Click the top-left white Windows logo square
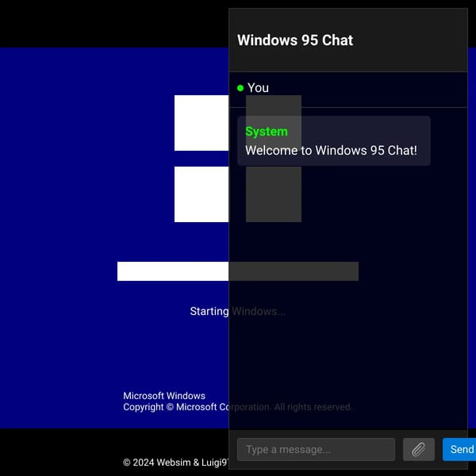 point(202,123)
